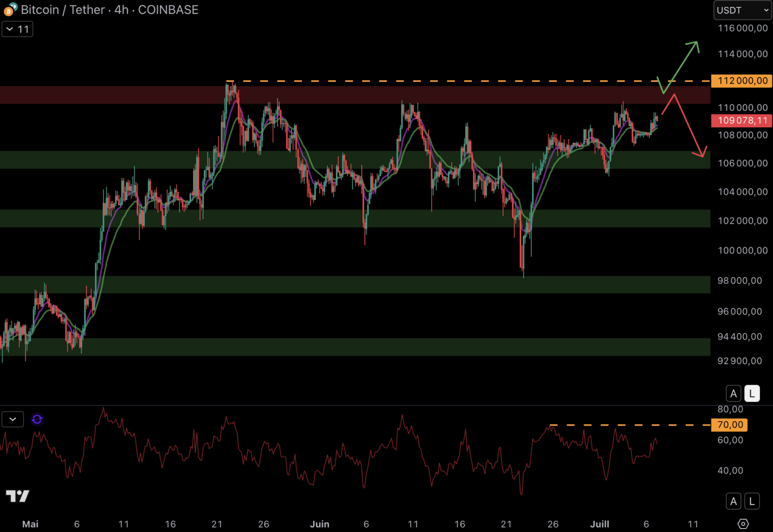The image size is (773, 532).
Task: Open the time axis settings gear
Action: click(x=743, y=524)
